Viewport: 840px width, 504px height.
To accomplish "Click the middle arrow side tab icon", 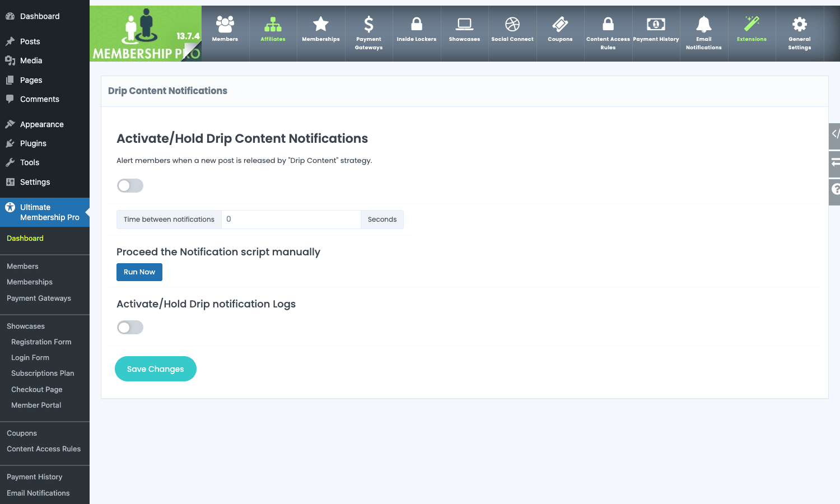I will [834, 163].
